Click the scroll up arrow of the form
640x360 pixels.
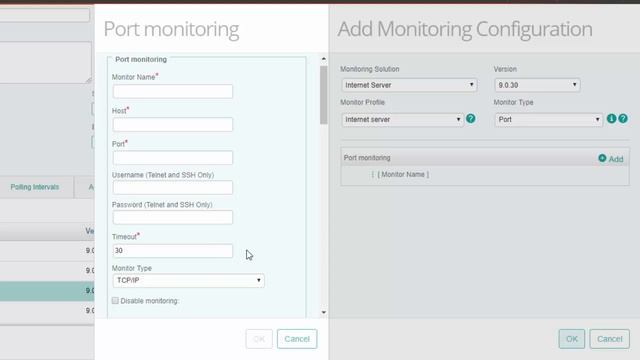[x=324, y=59]
